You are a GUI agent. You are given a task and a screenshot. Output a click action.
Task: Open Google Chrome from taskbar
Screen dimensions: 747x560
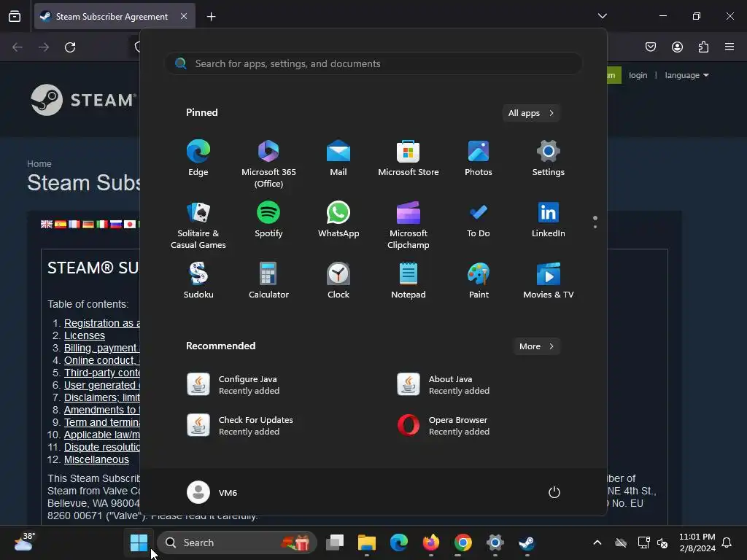pos(462,542)
